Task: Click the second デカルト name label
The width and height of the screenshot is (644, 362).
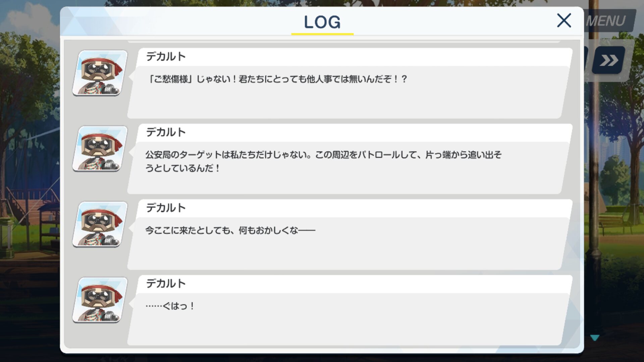Action: 166,132
